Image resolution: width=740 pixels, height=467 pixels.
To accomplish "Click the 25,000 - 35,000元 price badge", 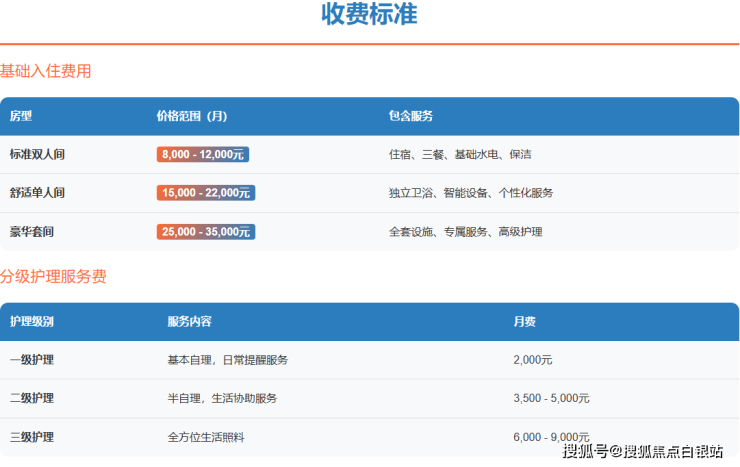I will pyautogui.click(x=205, y=232).
